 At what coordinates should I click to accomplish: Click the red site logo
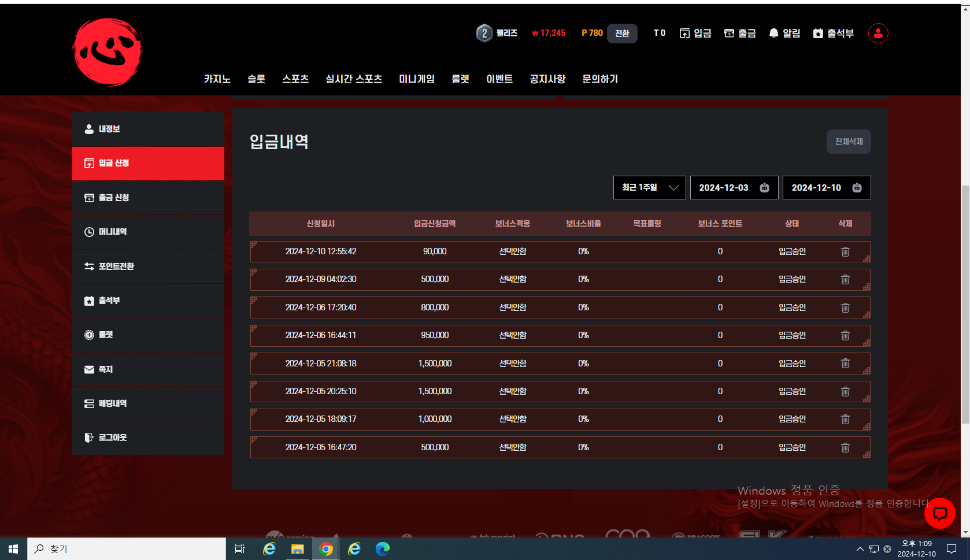point(108,52)
